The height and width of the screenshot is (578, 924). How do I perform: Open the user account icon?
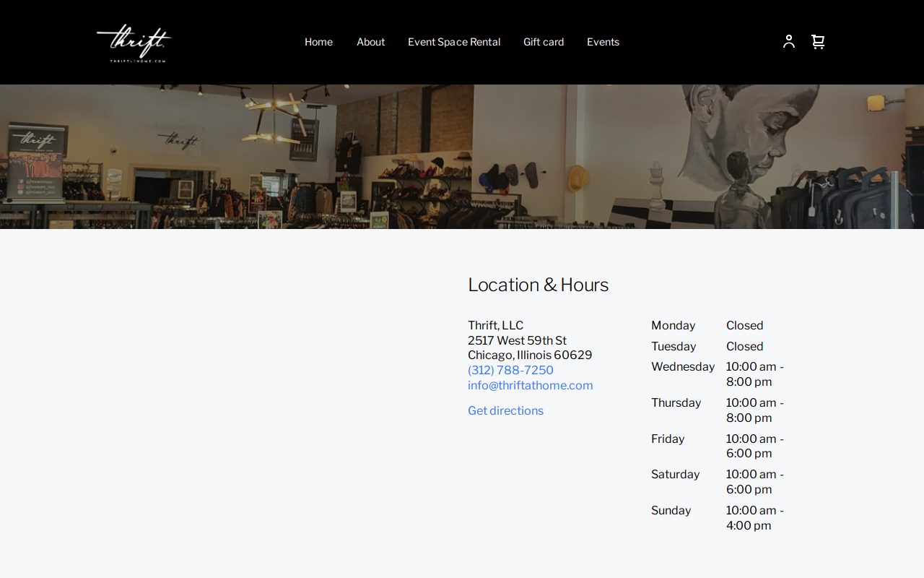pyautogui.click(x=789, y=42)
